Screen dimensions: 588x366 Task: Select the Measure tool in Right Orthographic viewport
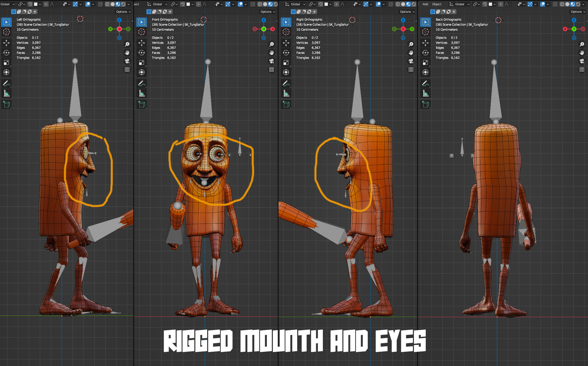pyautogui.click(x=286, y=93)
